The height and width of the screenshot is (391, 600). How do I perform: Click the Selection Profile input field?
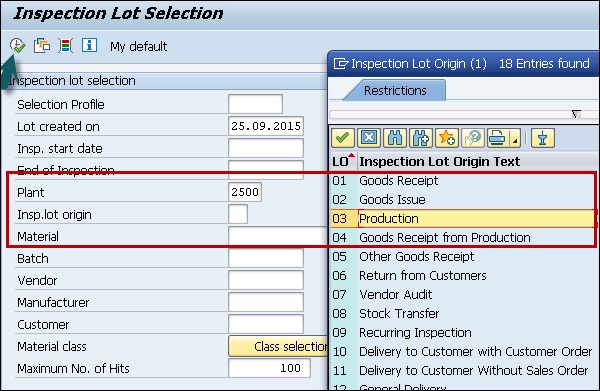point(255,104)
